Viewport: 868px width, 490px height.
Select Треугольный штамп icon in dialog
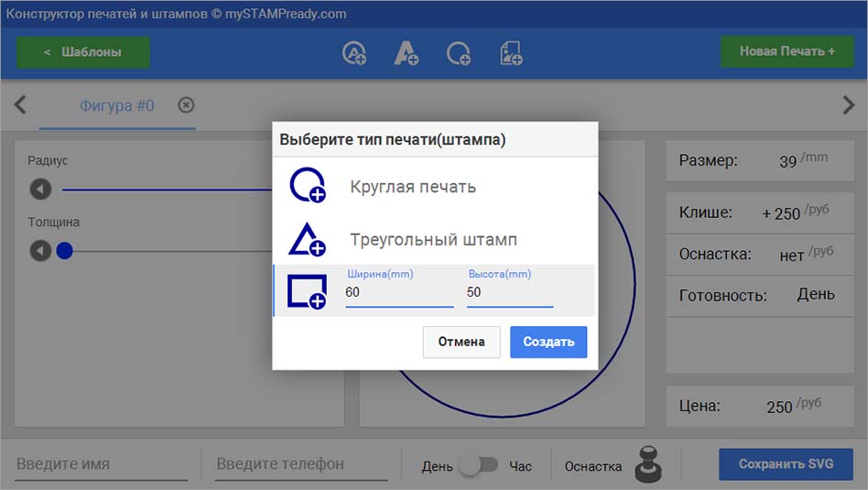click(308, 239)
